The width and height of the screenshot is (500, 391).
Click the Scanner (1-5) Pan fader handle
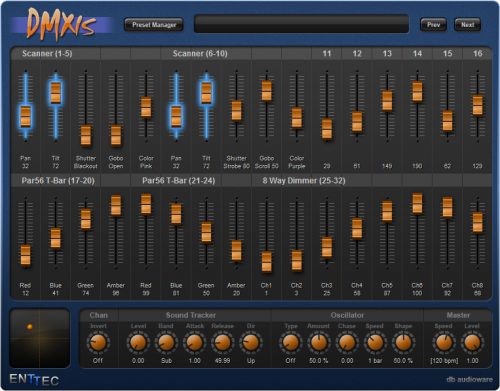pos(26,116)
